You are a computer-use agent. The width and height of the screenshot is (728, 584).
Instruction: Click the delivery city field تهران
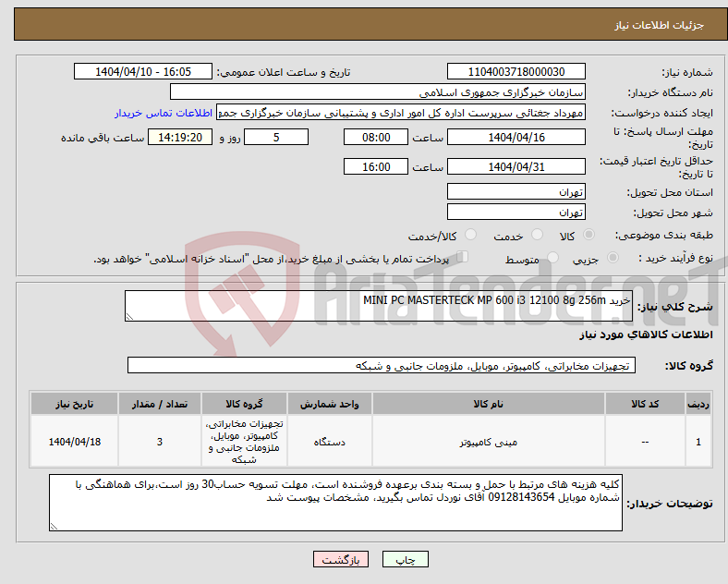(x=516, y=213)
